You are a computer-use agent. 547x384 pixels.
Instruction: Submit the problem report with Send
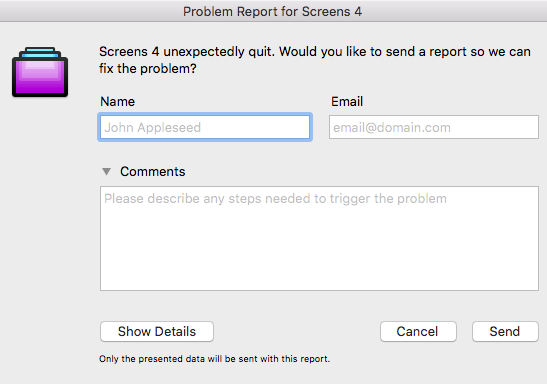[x=505, y=331]
